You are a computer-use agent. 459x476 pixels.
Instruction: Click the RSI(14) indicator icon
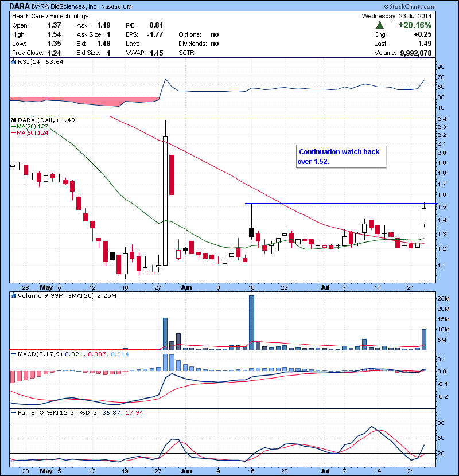click(x=13, y=61)
